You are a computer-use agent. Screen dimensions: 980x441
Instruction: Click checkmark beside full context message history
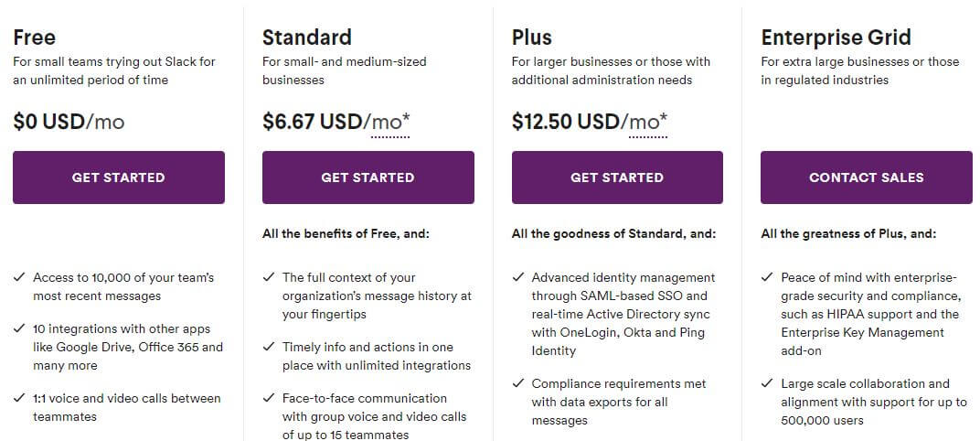(x=269, y=277)
